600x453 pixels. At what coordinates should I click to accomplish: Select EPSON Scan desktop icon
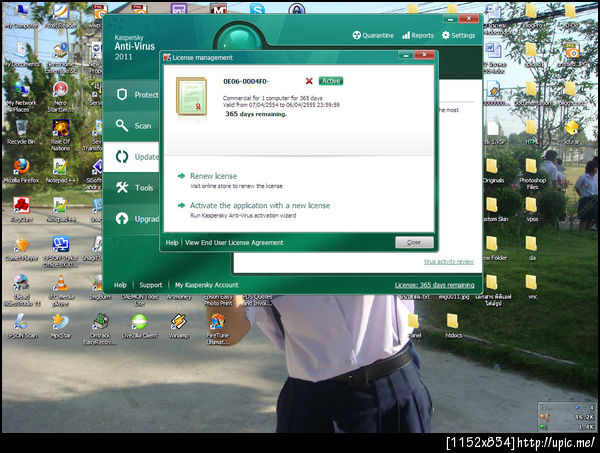[22, 326]
